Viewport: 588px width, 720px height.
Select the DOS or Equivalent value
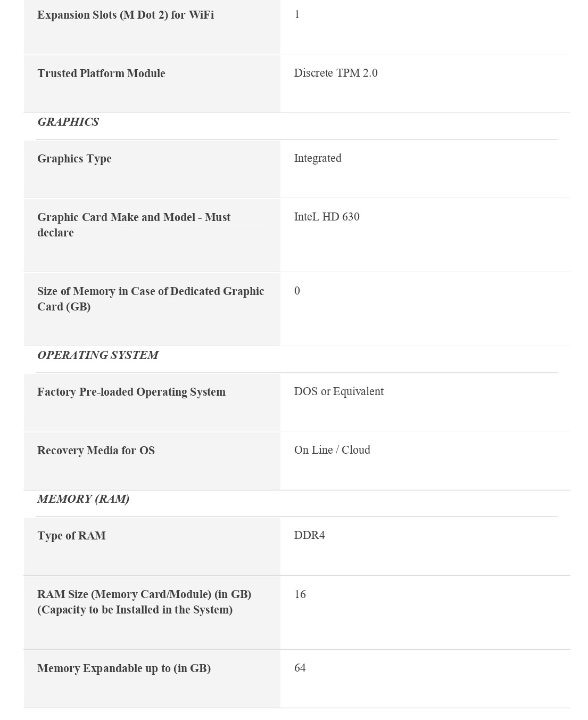pyautogui.click(x=338, y=391)
